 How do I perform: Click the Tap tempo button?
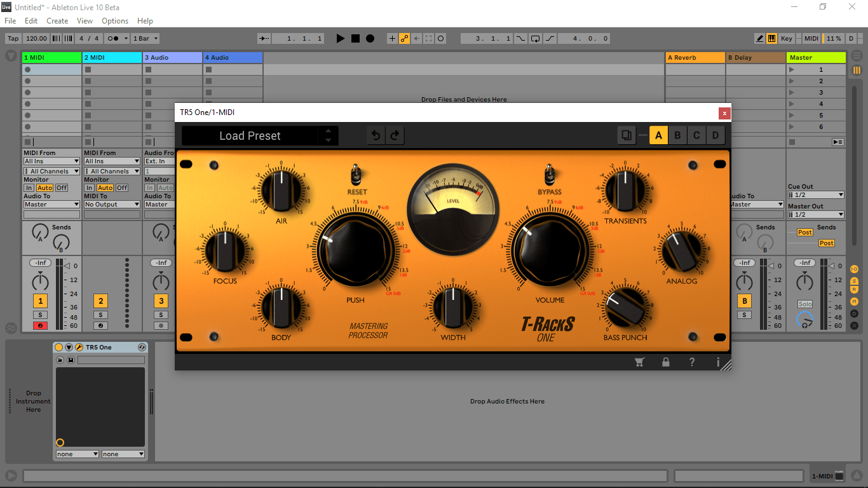[13, 38]
